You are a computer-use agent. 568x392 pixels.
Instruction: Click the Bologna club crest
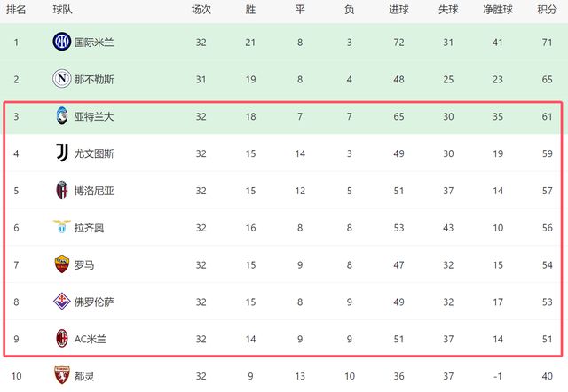(x=61, y=190)
